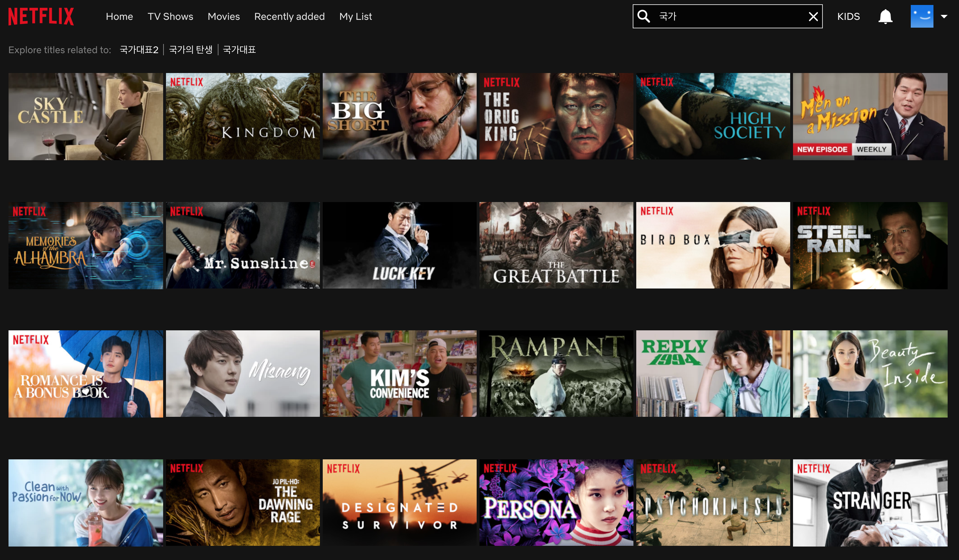Clear the search field with X
This screenshot has height=560, width=959.
click(813, 16)
